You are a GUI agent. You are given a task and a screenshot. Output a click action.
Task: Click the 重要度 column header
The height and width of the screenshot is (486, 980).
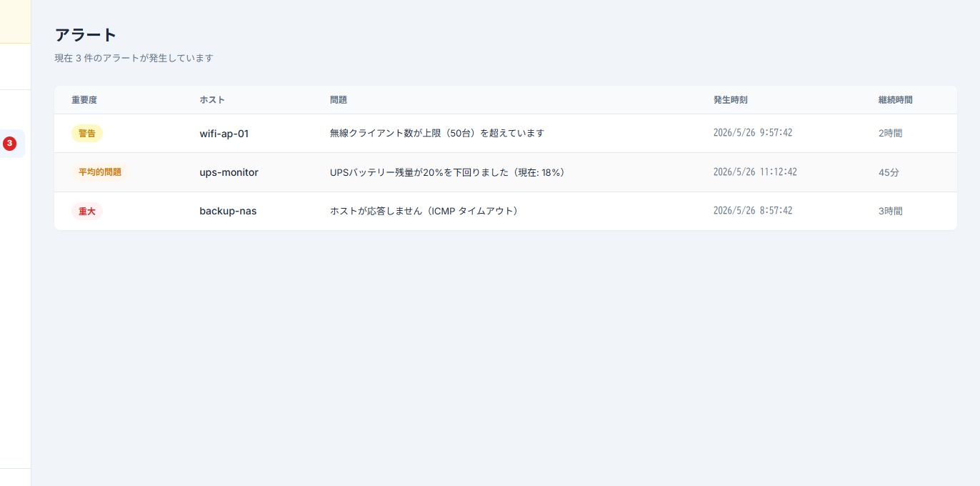(x=84, y=100)
